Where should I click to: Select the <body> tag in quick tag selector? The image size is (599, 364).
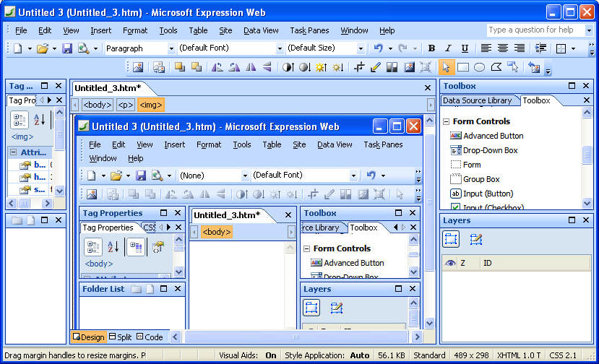click(98, 105)
